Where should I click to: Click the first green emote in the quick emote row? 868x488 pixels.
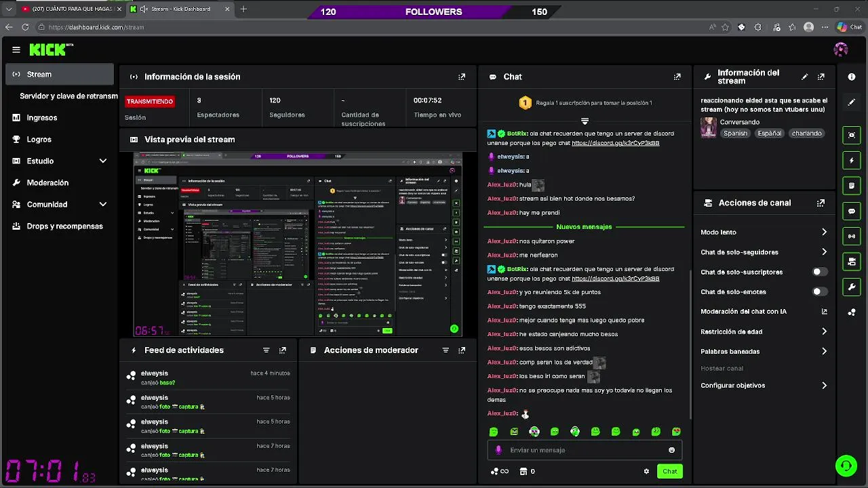(x=494, y=432)
